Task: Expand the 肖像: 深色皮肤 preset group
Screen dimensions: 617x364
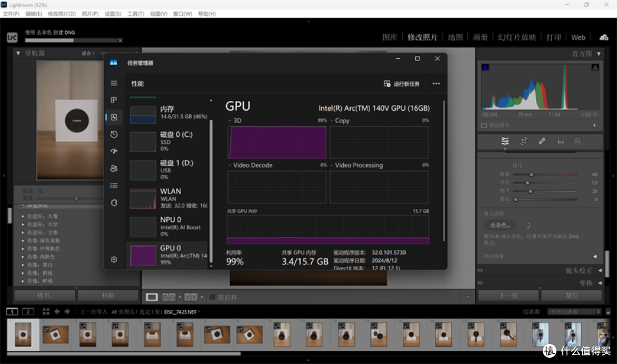Action: [23, 241]
